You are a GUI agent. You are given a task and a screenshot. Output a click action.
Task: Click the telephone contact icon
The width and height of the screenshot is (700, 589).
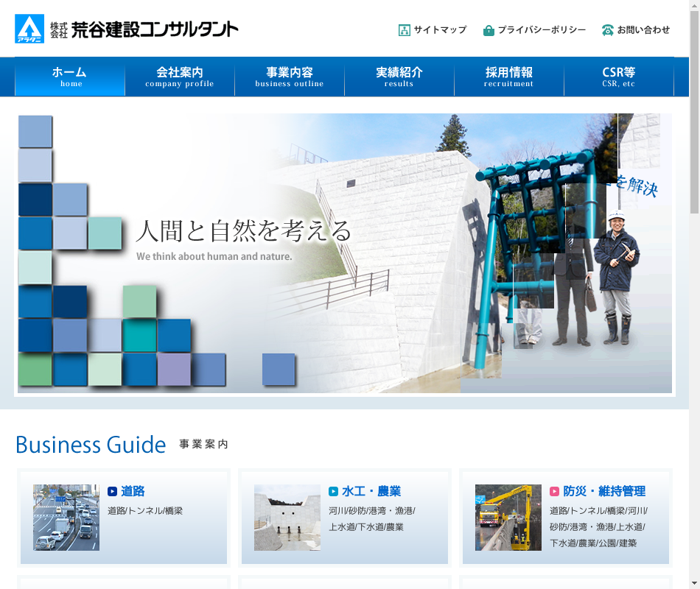click(x=608, y=30)
